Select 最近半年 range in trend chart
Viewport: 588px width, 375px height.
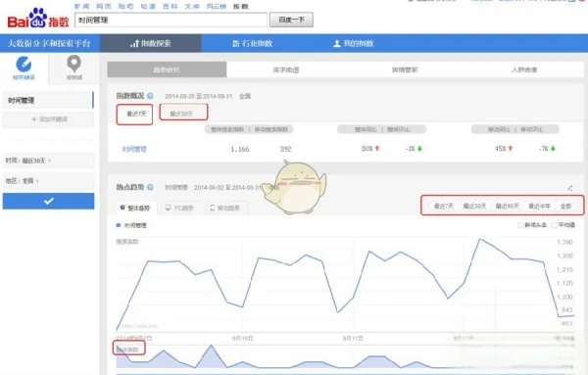(x=540, y=206)
